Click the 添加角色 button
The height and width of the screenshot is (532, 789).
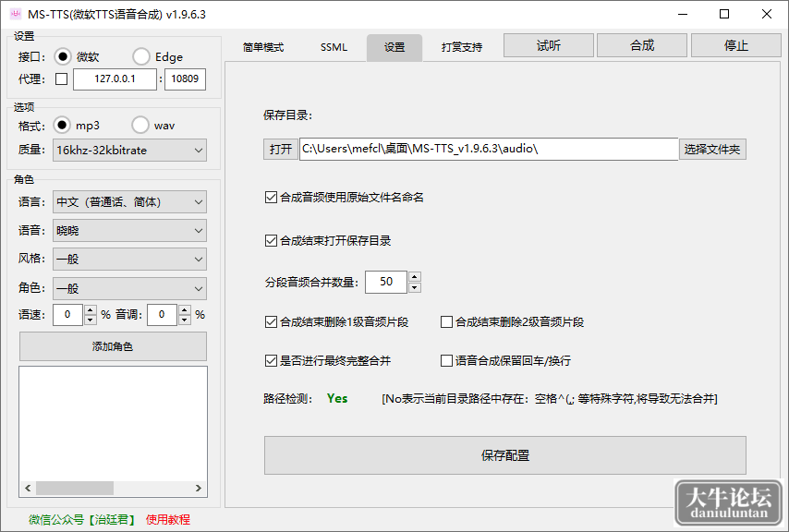[113, 346]
